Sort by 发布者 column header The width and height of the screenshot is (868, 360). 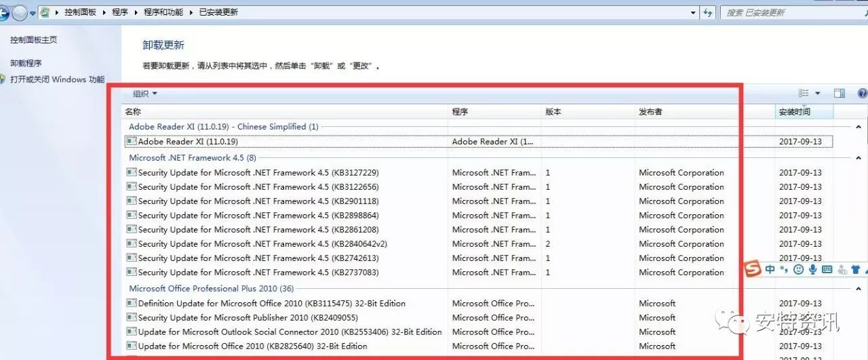(x=705, y=112)
